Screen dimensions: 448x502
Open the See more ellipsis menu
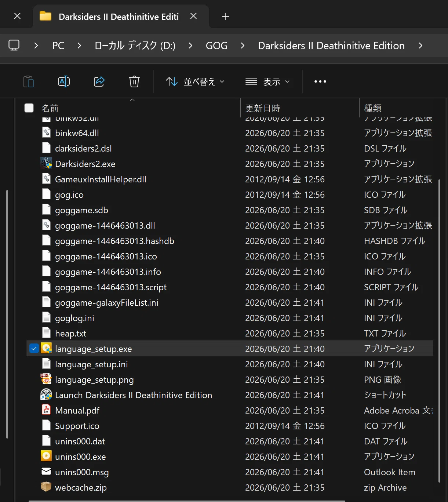pos(320,81)
